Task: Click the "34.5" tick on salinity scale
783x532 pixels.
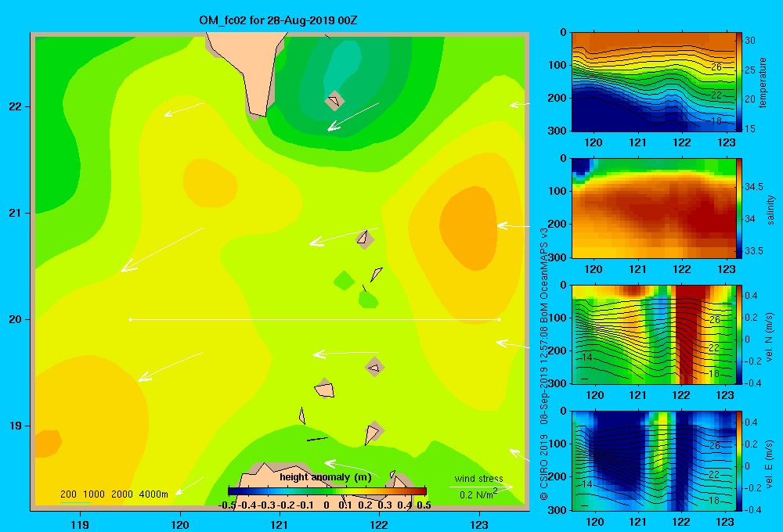Action: [x=754, y=187]
